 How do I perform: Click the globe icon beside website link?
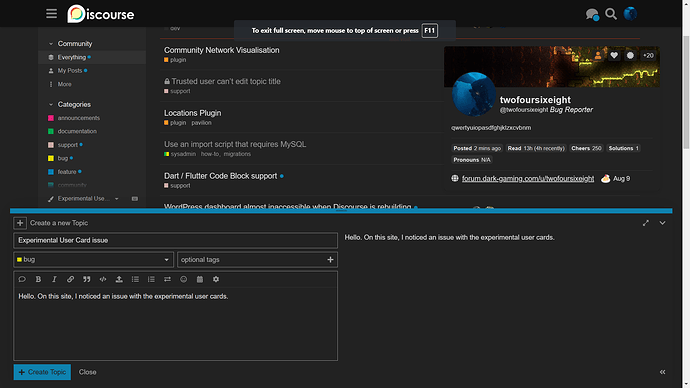pos(455,178)
